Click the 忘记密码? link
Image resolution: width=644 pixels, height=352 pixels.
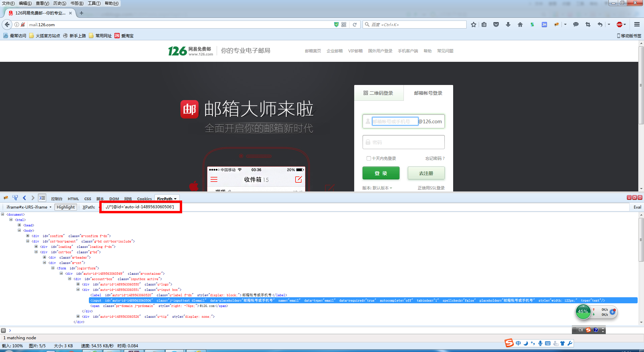(435, 159)
